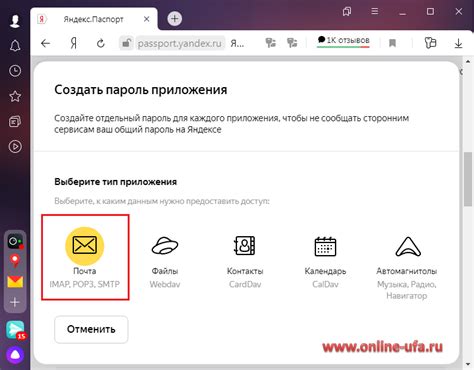Image resolution: width=474 pixels, height=370 pixels.
Task: Go back with the browser back arrow
Action: pos(45,43)
